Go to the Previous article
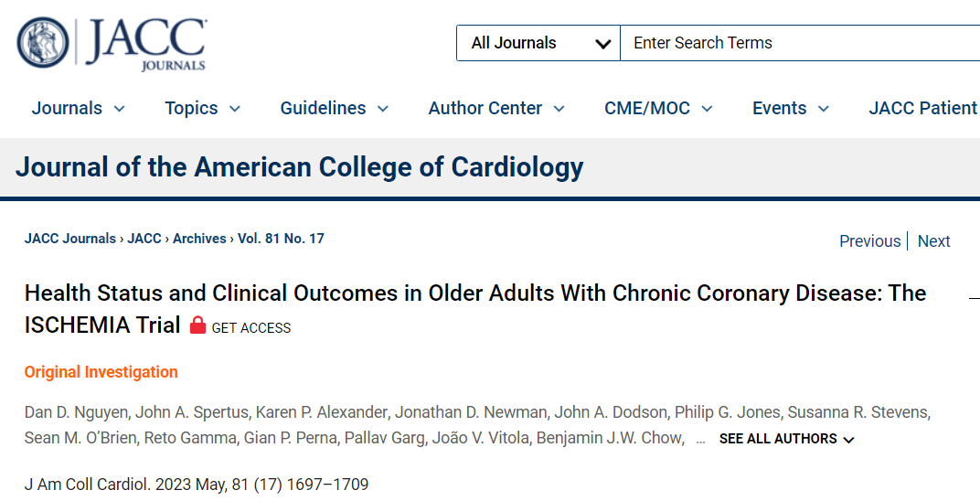 tap(870, 241)
